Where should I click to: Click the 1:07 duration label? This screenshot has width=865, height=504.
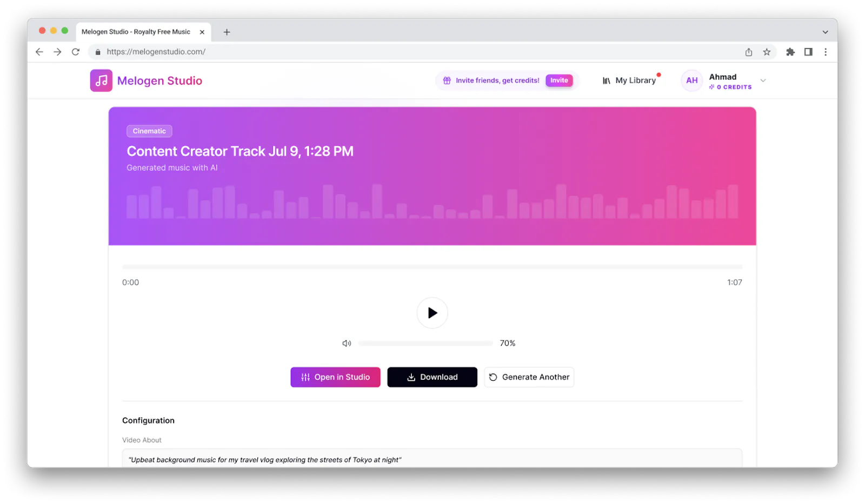coord(735,283)
